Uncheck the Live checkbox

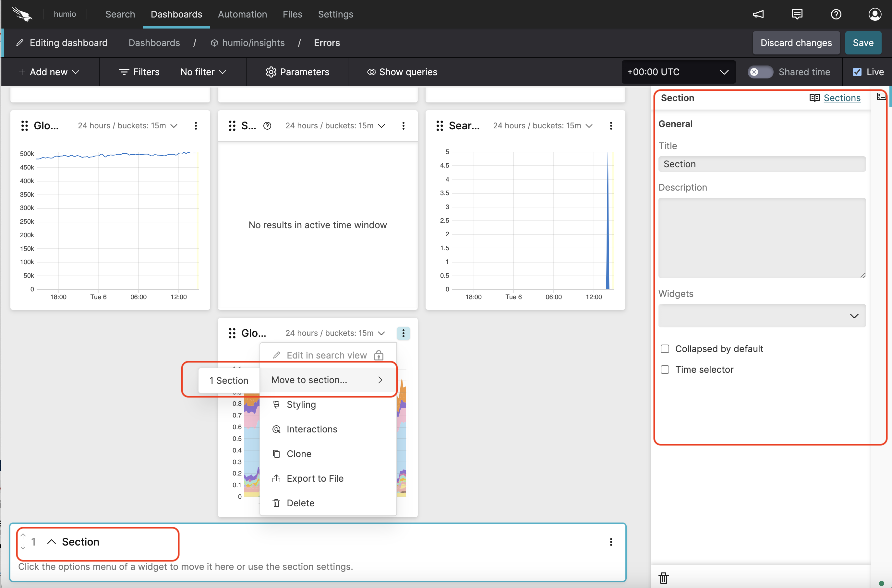[857, 72]
